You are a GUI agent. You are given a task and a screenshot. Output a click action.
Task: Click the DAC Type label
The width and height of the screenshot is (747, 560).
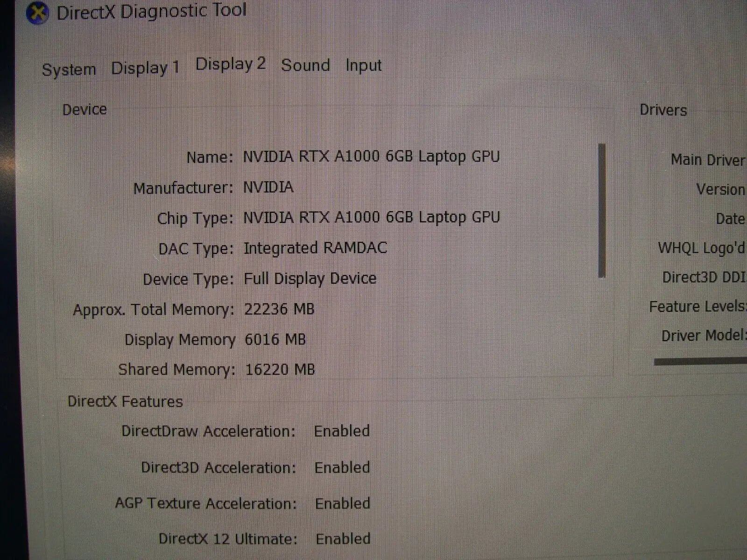[196, 249]
